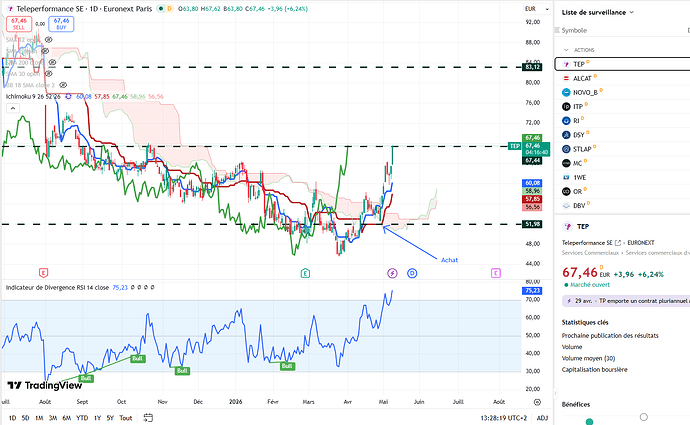690x425 pixels.
Task: Click the red SELL 67,46 button
Action: pos(18,24)
